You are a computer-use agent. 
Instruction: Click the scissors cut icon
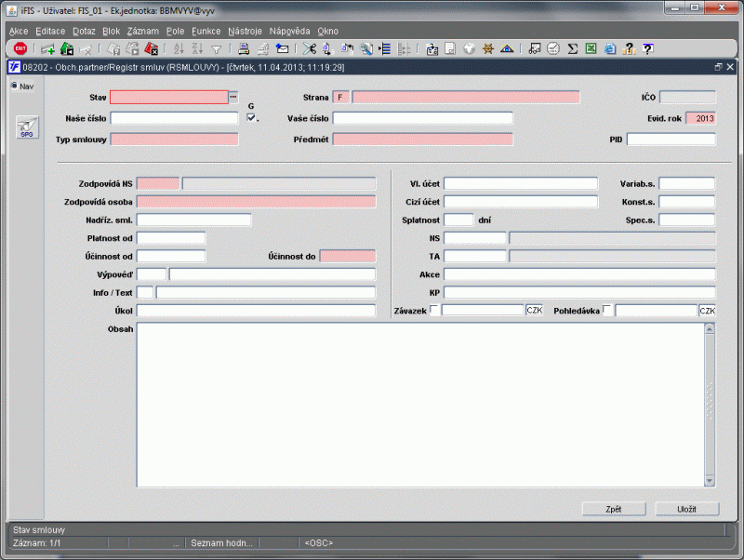[310, 48]
